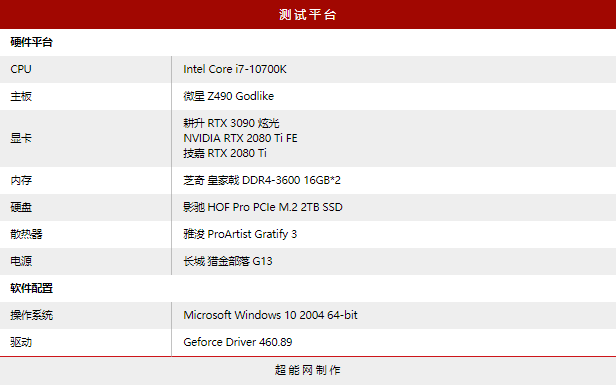Click Geforce Driver 460.89 entry

tap(238, 342)
